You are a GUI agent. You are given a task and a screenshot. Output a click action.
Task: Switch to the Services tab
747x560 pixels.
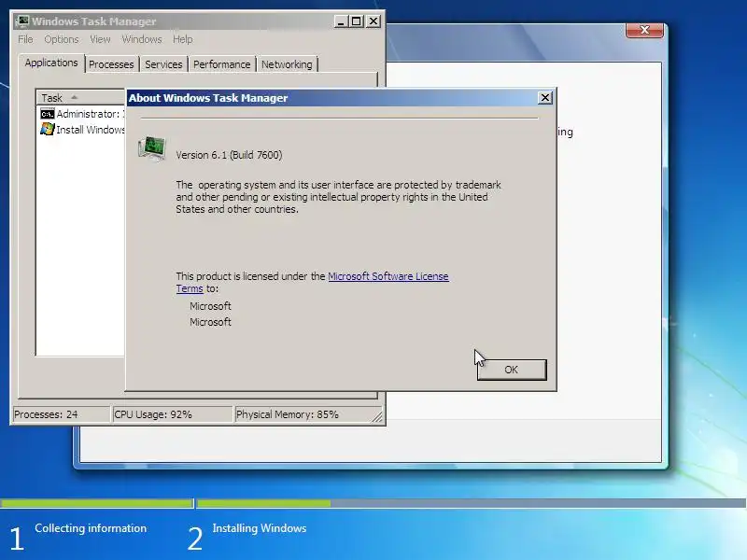(163, 64)
